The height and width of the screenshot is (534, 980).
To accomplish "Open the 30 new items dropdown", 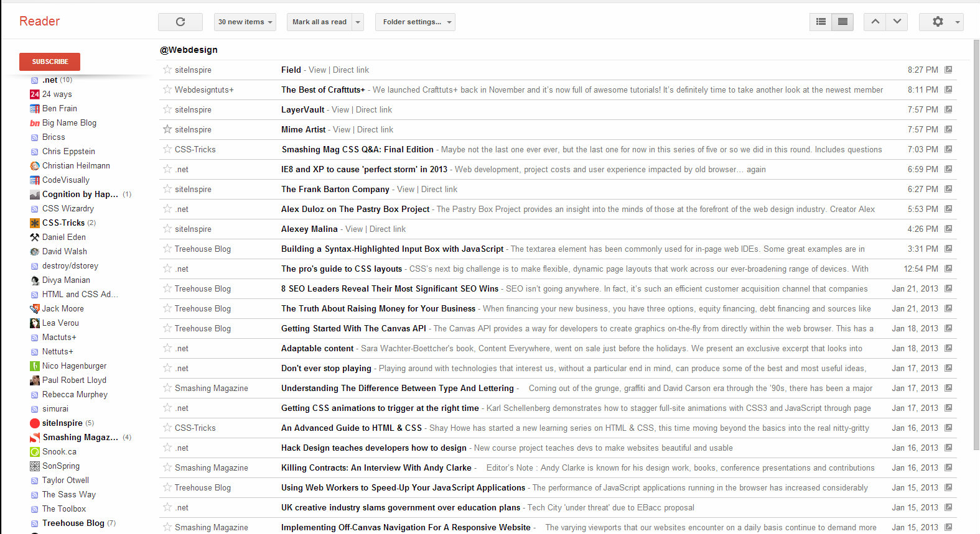I will (245, 22).
